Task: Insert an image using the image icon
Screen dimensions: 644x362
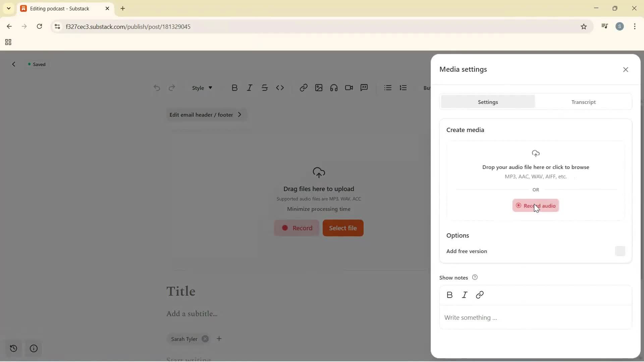Action: point(319,87)
